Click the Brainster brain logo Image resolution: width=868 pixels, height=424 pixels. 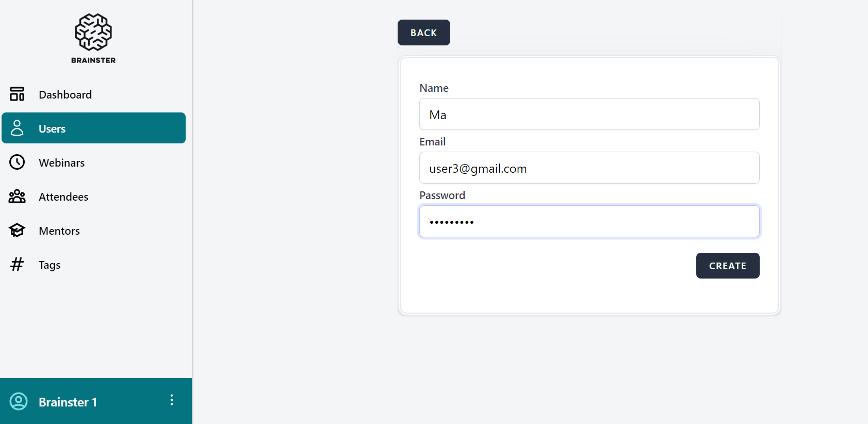(x=93, y=33)
